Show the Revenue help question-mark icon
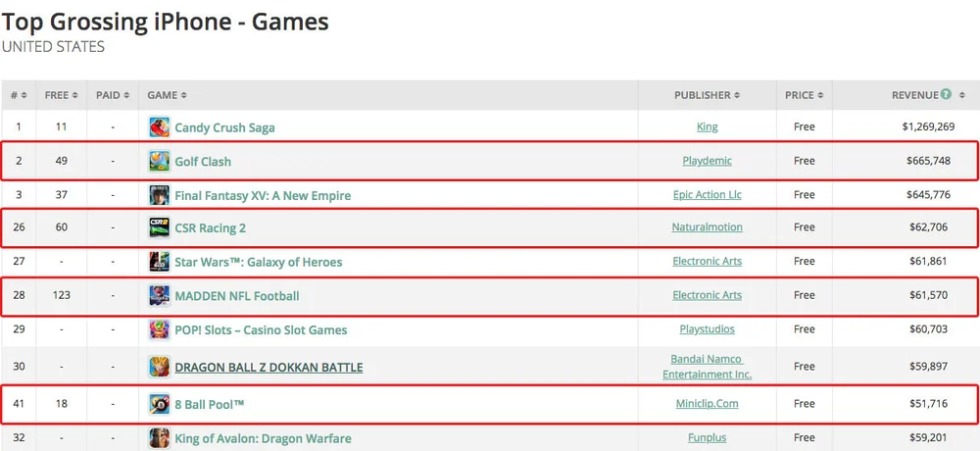The width and height of the screenshot is (980, 451). click(947, 94)
